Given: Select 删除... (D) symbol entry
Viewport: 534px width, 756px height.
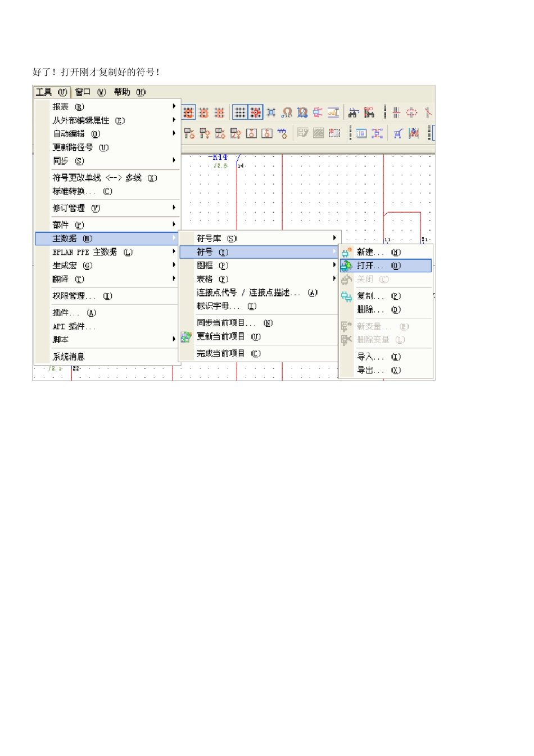Looking at the screenshot, I should coord(386,309).
